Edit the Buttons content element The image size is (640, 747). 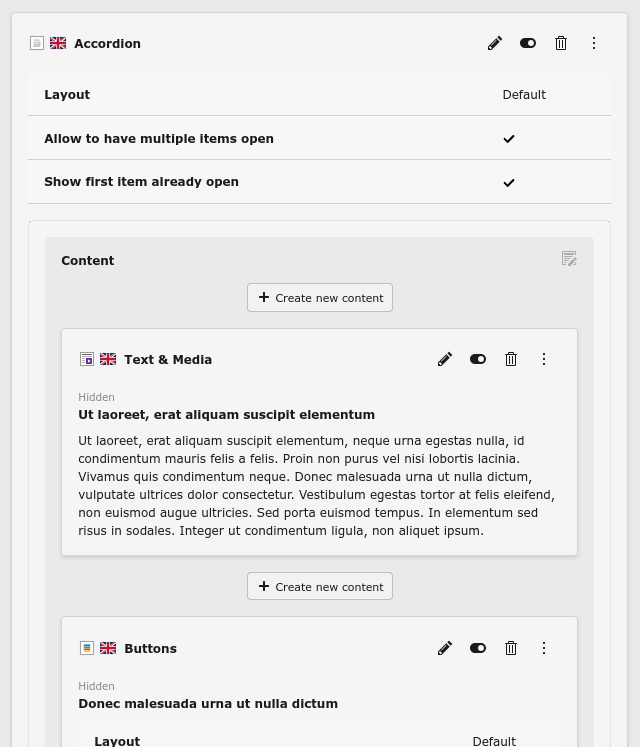click(445, 648)
